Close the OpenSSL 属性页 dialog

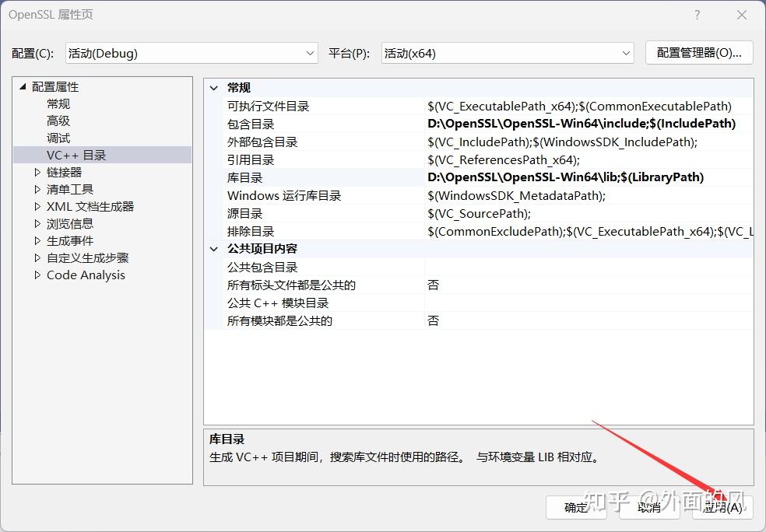point(742,15)
